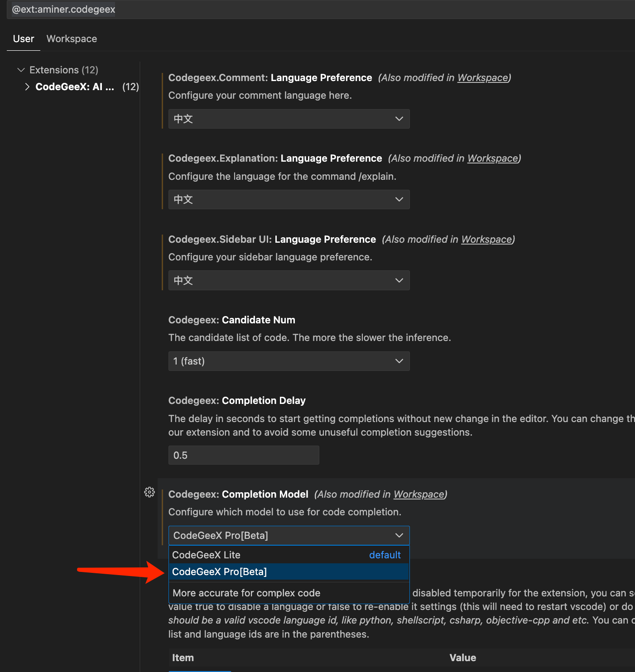Collapse the Extensions (12) tree node
The width and height of the screenshot is (635, 672).
pos(21,70)
